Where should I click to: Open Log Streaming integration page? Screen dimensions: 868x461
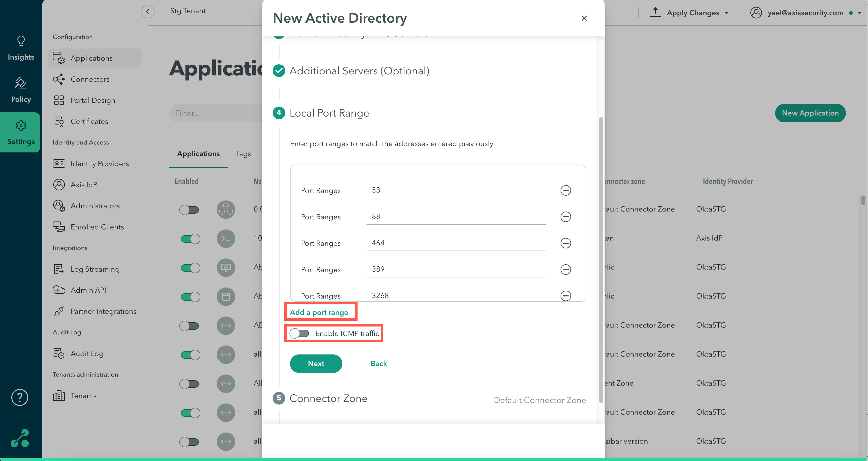(x=95, y=269)
